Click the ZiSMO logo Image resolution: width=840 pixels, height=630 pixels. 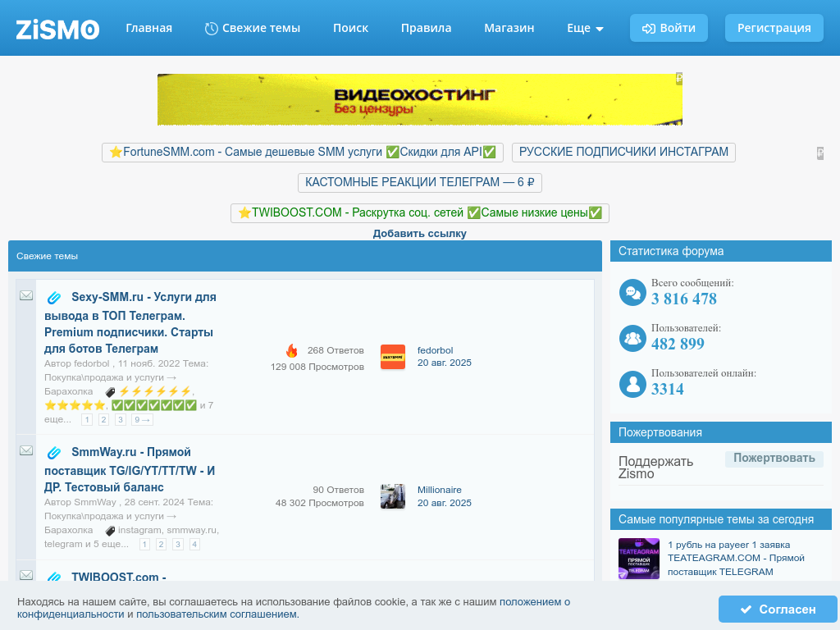57,30
